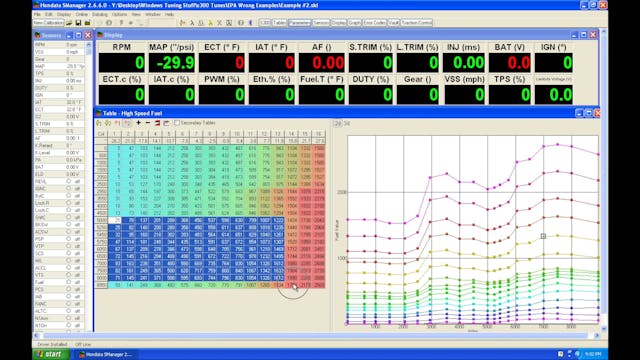Screen dimensions: 640x360
Task: Open the File menu
Action: coord(37,14)
